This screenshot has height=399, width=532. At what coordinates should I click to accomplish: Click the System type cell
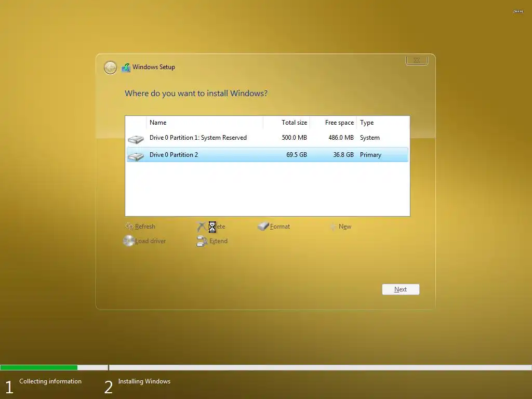[x=370, y=138]
